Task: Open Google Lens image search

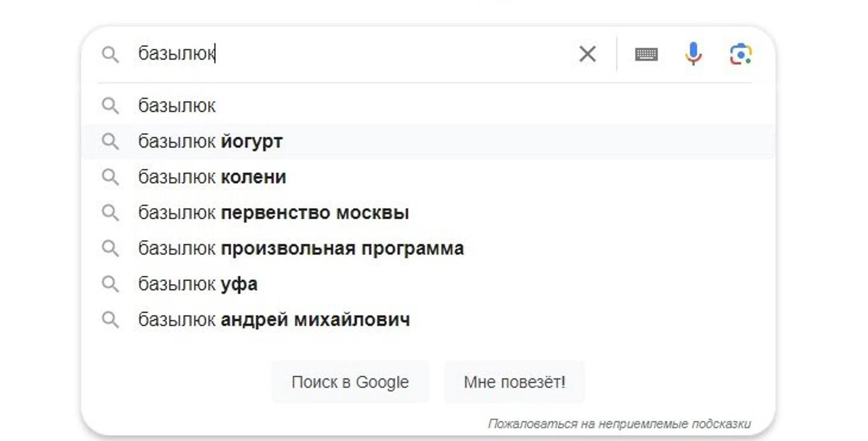Action: pyautogui.click(x=740, y=54)
